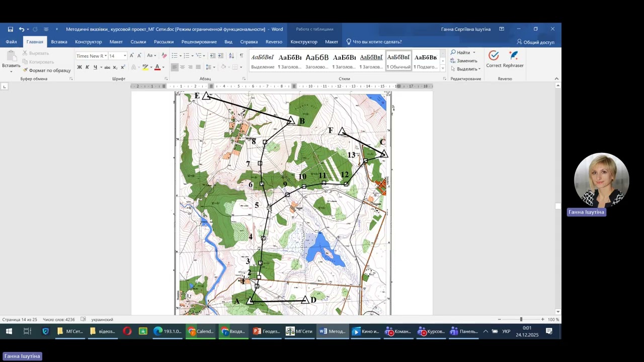This screenshot has height=362, width=644.
Task: Align text right
Action: (190, 67)
